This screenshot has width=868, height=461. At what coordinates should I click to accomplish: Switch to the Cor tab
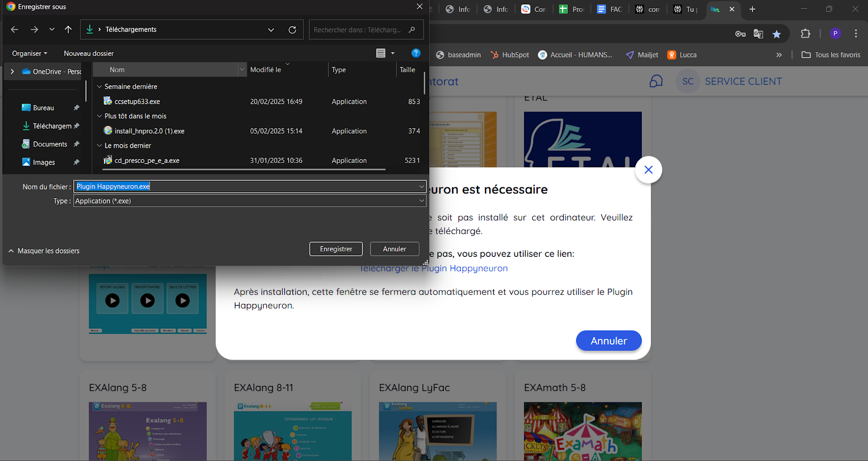tap(534, 9)
